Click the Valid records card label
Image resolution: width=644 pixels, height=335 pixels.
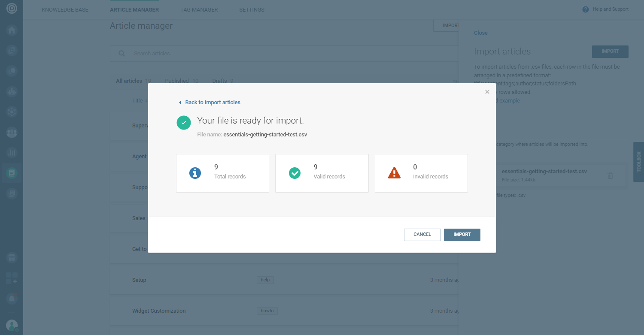[329, 177]
